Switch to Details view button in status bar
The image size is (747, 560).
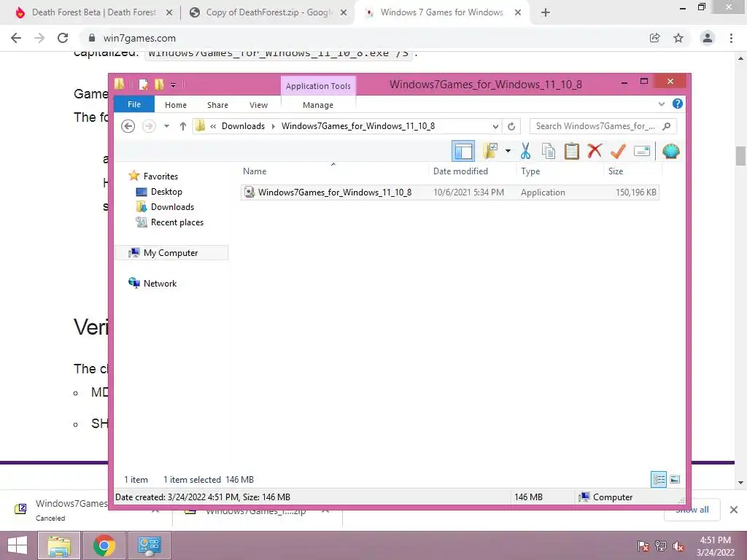(659, 479)
